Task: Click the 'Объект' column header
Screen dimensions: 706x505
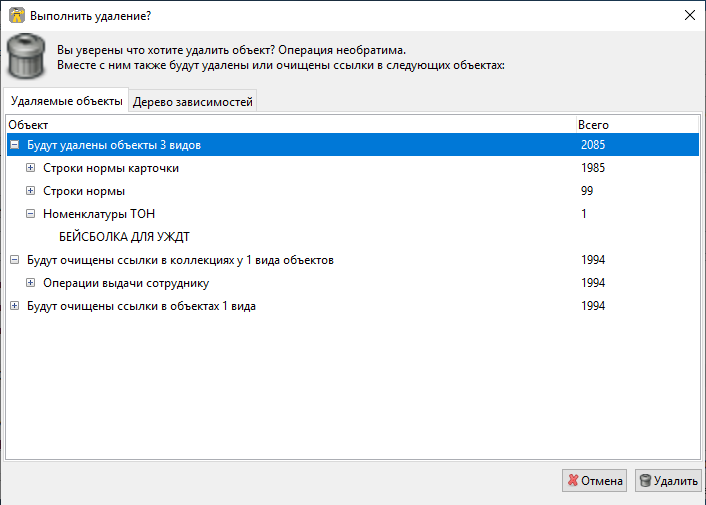Action: (291, 125)
